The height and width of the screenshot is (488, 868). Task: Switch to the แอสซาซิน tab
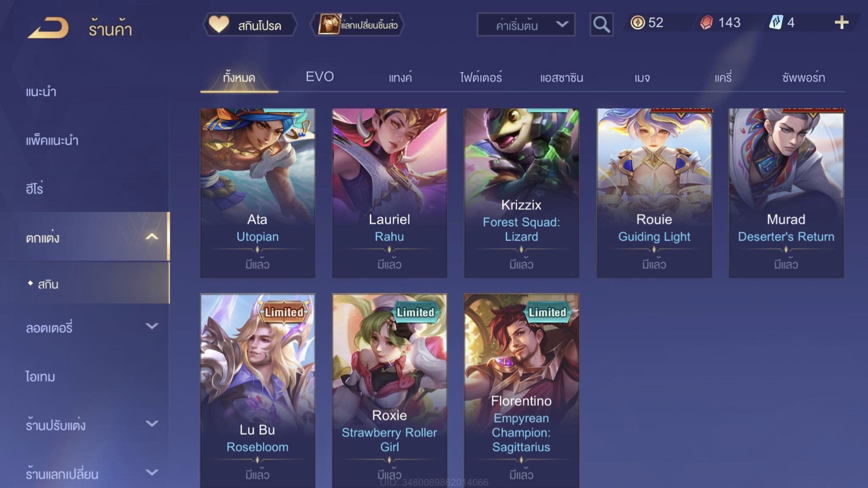pos(562,78)
